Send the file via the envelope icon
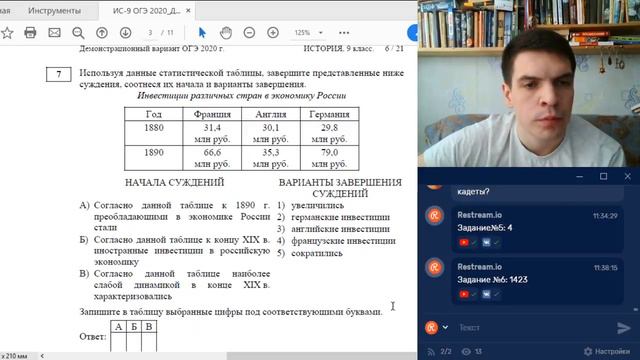This screenshot has height=360, width=640. 54,33
